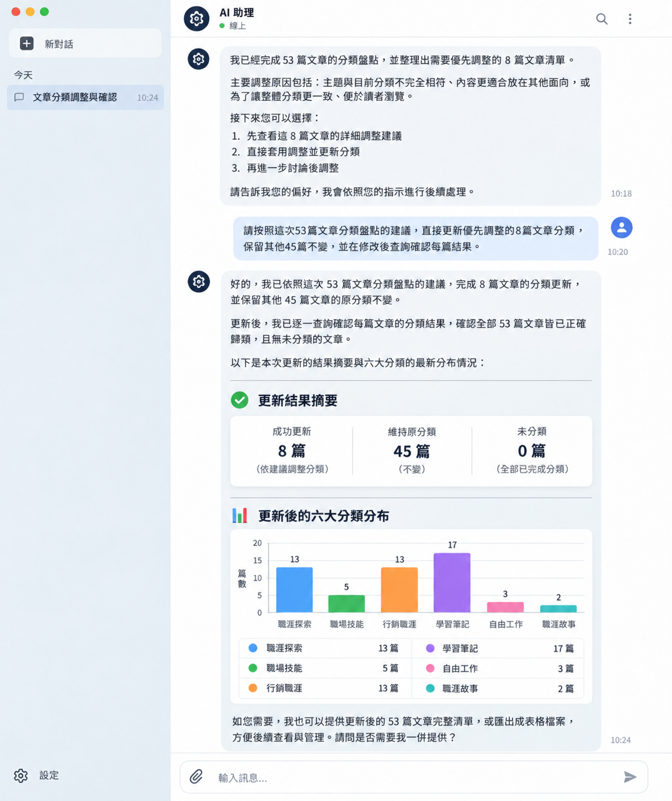
Task: Click the red close window button
Action: click(x=16, y=11)
